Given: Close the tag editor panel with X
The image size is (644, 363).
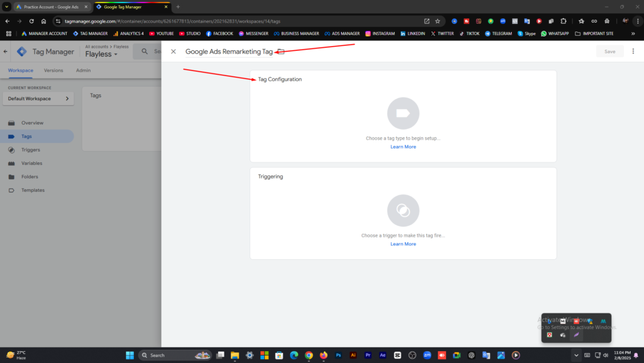Looking at the screenshot, I should [174, 52].
